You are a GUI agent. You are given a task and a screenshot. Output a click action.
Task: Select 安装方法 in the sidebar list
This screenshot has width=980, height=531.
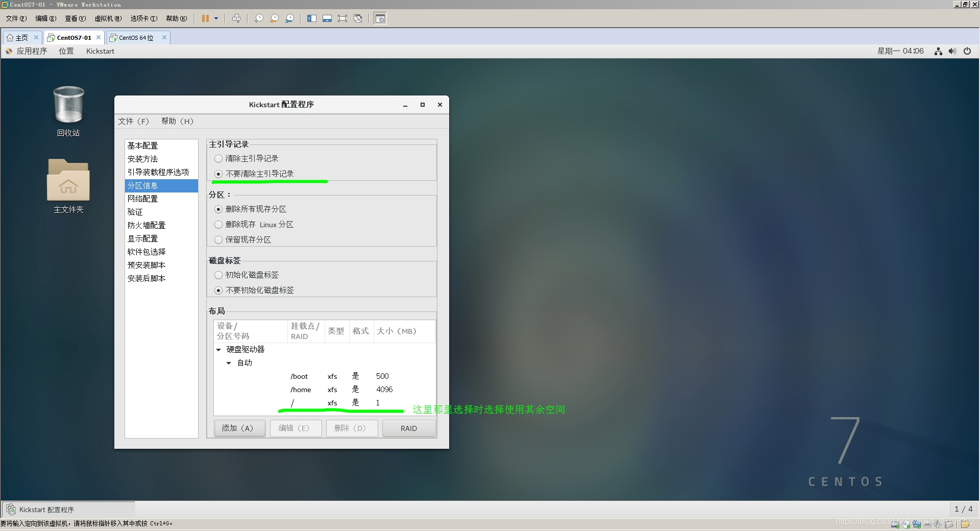[x=161, y=159]
